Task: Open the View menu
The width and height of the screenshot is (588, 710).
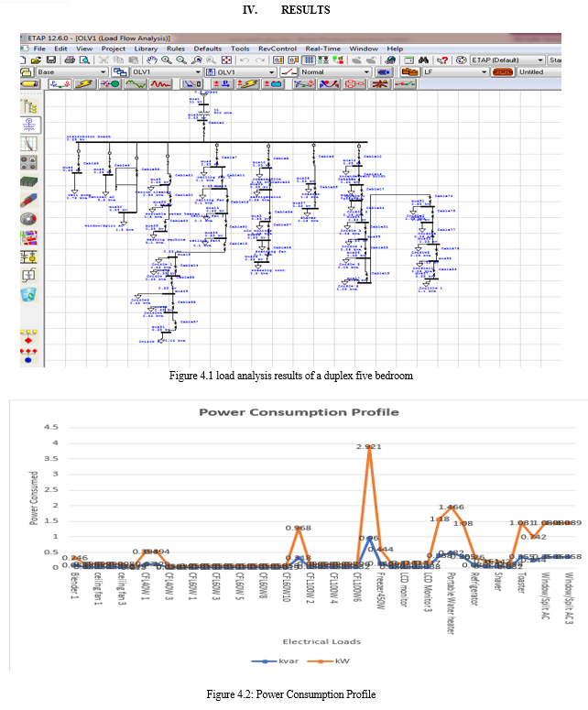Action: pos(84,49)
